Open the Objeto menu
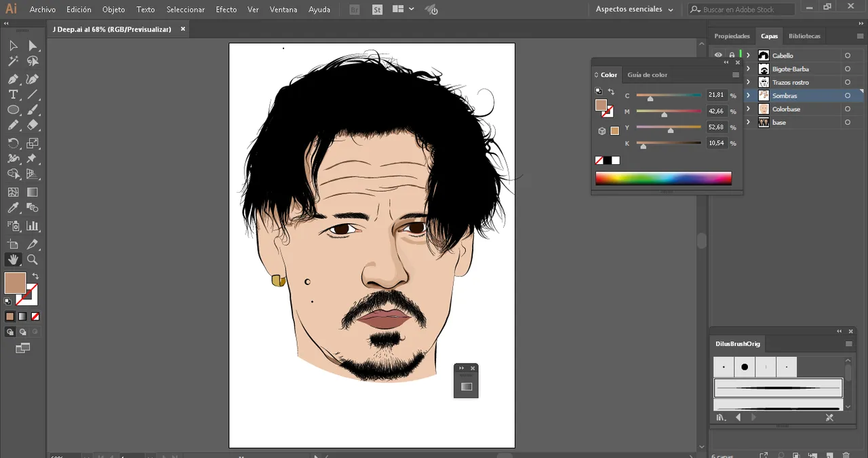868x458 pixels. 113,9
